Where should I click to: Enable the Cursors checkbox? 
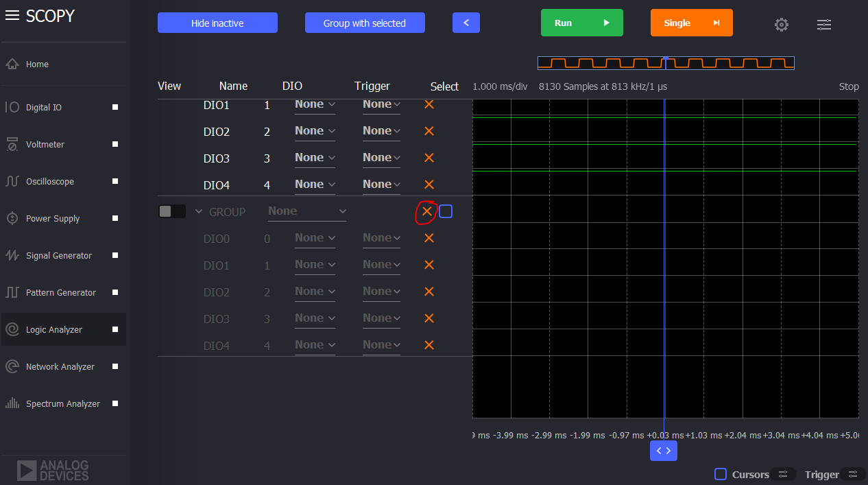(721, 474)
